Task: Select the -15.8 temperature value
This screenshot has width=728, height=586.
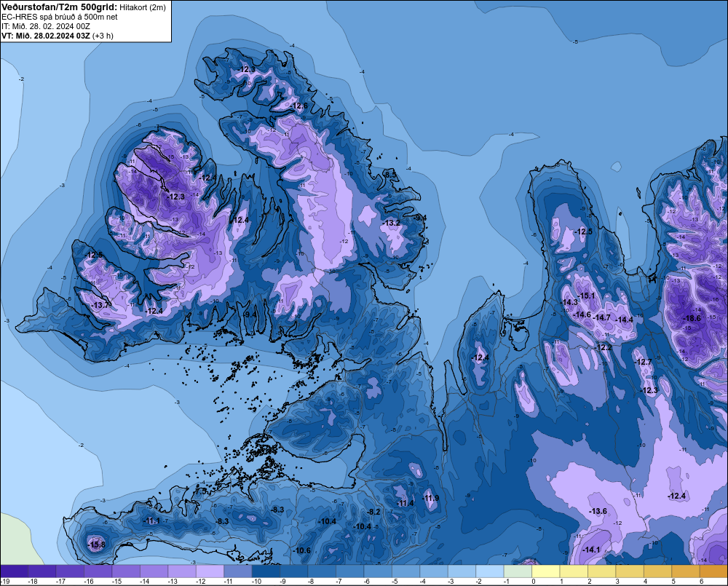Action: 97,545
